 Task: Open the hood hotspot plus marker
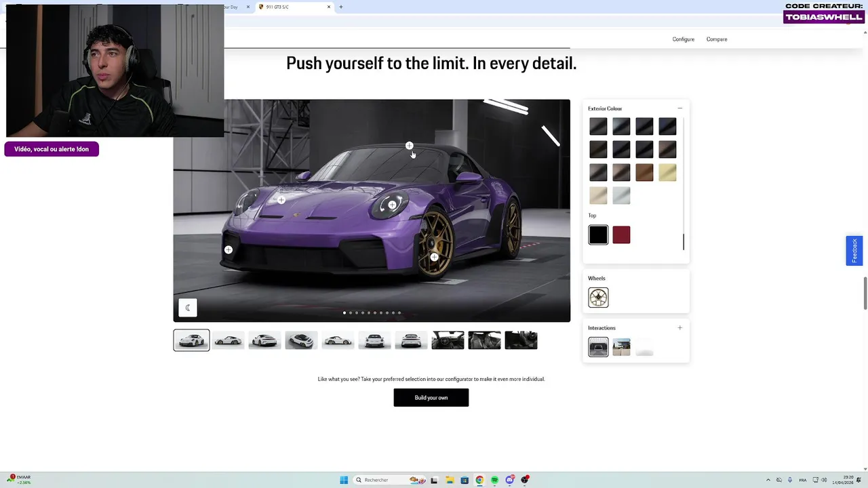[x=281, y=200]
